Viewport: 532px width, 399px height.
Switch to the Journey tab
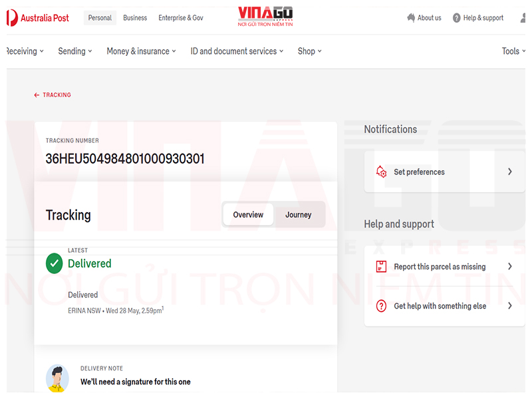(x=299, y=214)
